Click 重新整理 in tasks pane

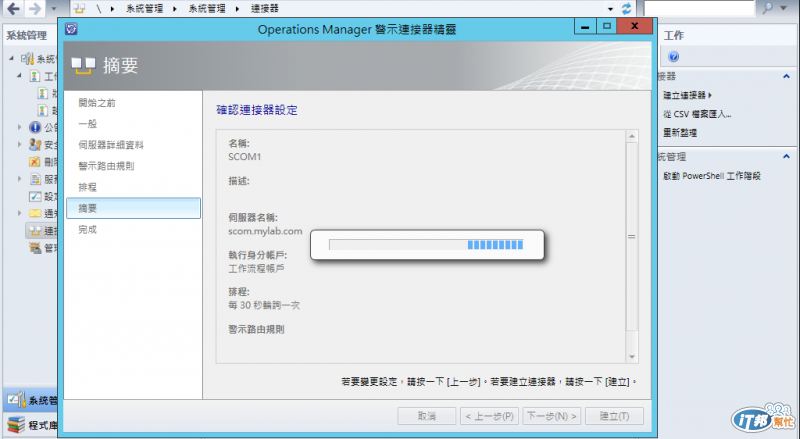pyautogui.click(x=680, y=133)
